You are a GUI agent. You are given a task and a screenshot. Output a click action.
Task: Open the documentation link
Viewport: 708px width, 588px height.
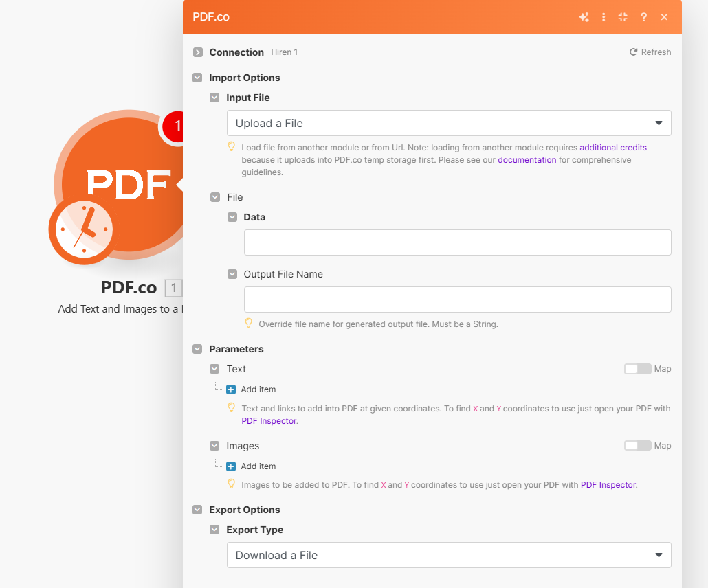coord(527,160)
